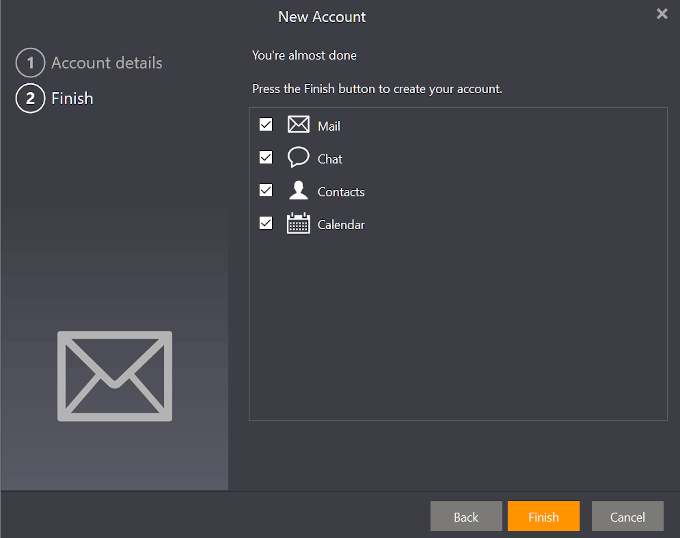This screenshot has width=680, height=538.
Task: Click the Chat speech bubble icon
Action: [x=298, y=157]
